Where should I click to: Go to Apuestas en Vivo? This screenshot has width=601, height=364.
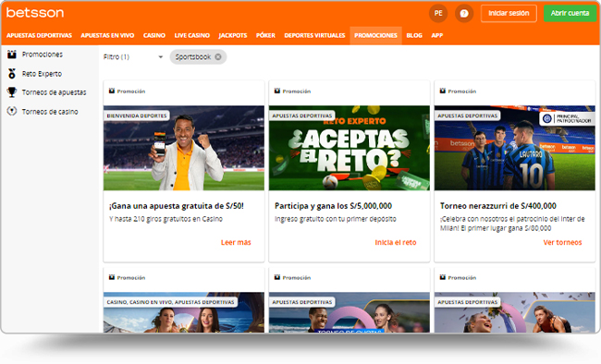pos(107,35)
